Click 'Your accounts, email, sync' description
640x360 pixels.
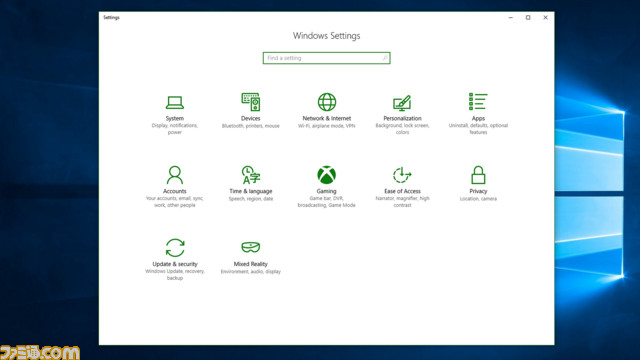[175, 202]
